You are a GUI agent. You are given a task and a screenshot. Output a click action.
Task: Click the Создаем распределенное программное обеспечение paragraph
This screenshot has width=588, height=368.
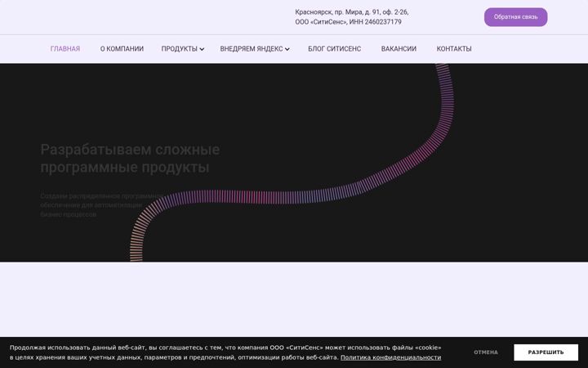[100, 205]
